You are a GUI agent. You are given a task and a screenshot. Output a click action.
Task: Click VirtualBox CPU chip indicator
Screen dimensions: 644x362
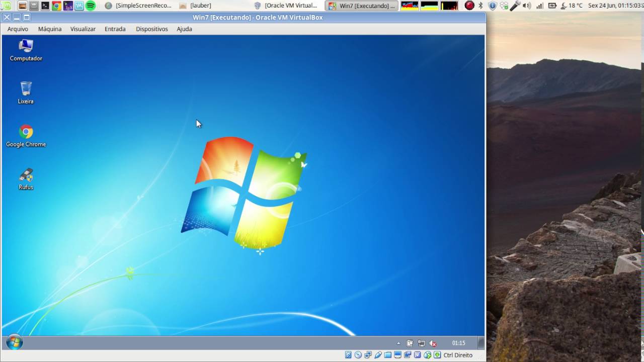click(x=418, y=355)
